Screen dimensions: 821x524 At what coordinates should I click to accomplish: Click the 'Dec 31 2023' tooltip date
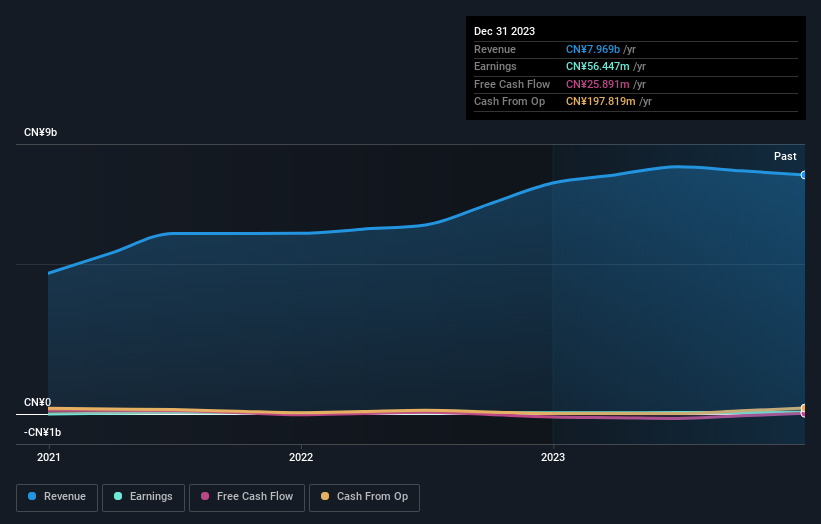click(x=504, y=31)
